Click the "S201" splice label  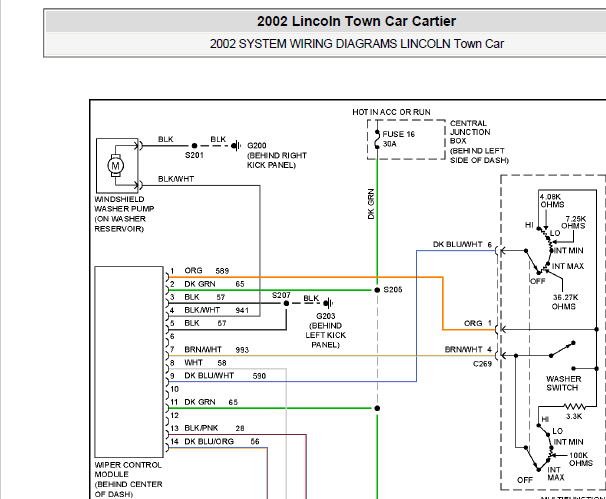[x=194, y=155]
